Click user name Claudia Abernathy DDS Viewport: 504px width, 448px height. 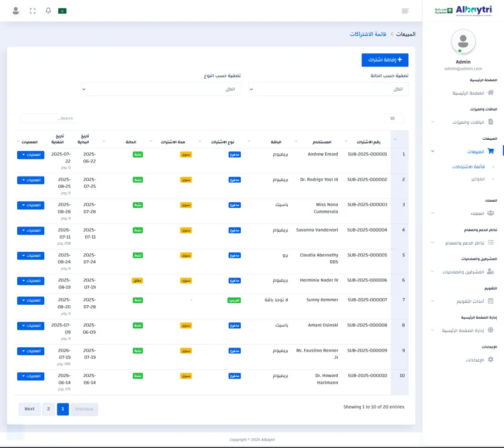point(319,258)
